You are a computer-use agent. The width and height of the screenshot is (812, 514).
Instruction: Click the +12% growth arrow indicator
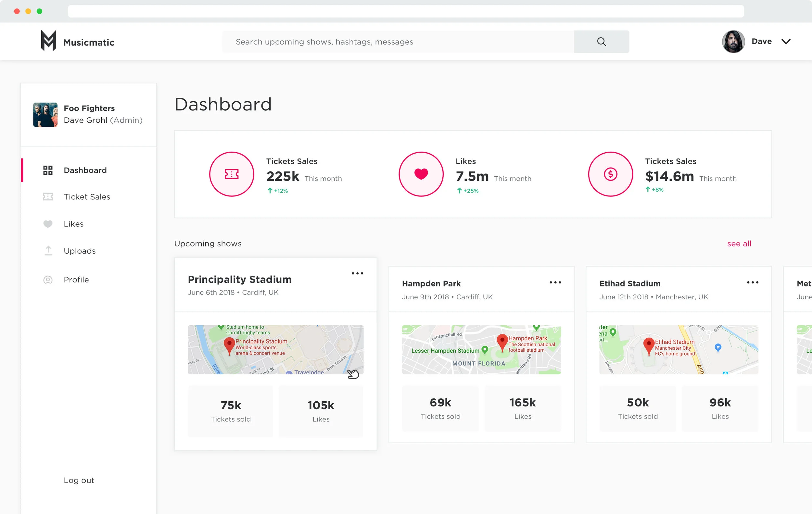pos(277,191)
